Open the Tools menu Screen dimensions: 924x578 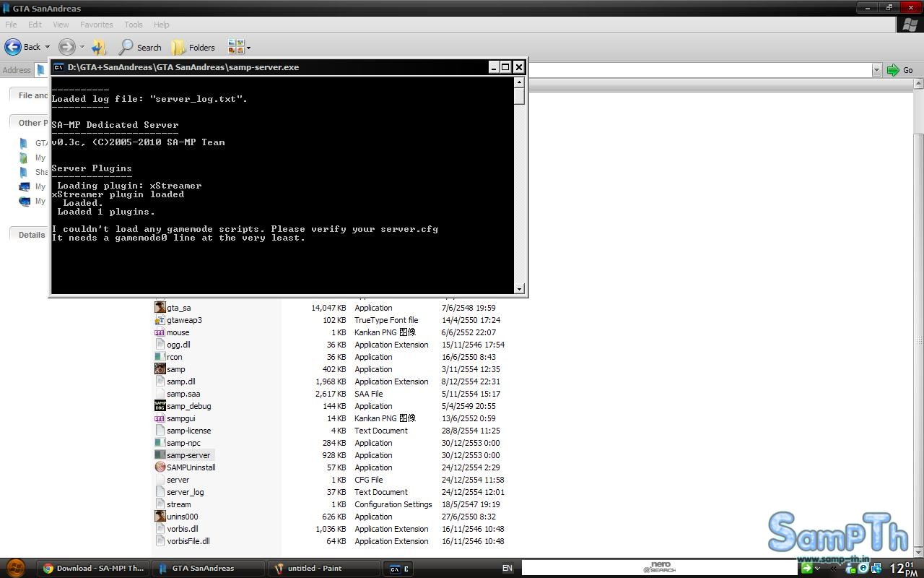point(134,25)
